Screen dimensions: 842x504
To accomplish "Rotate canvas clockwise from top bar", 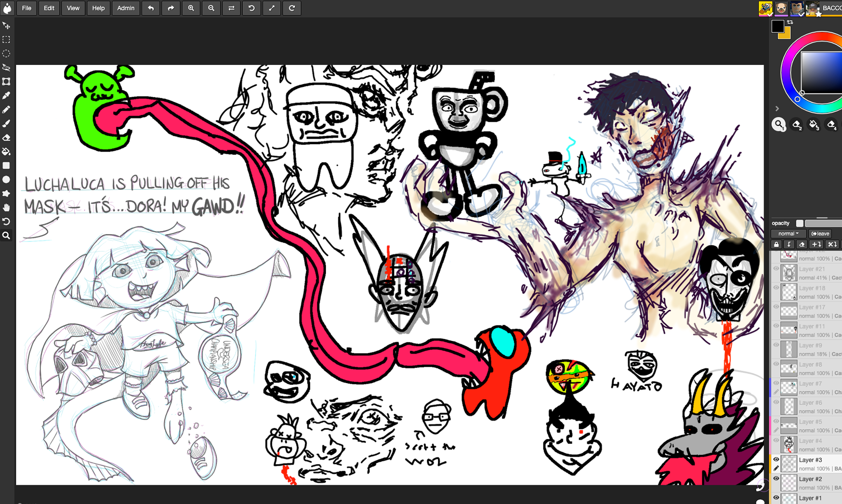I will [292, 8].
